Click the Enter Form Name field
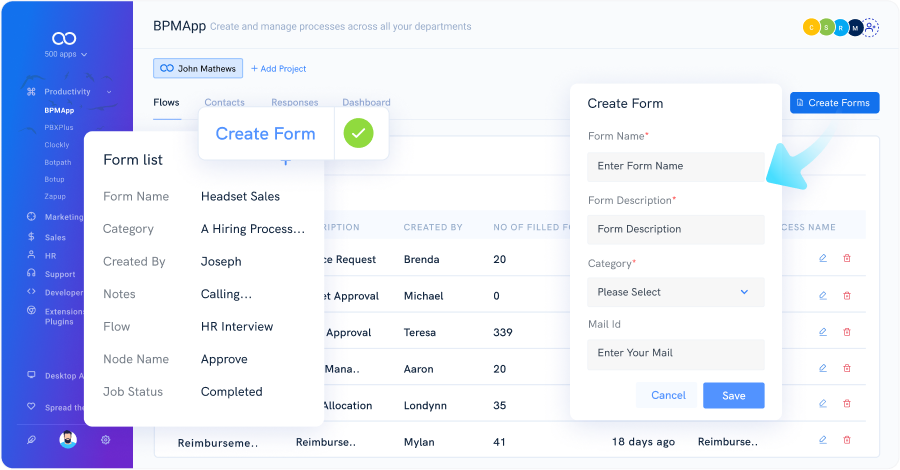900x470 pixels. coord(676,166)
